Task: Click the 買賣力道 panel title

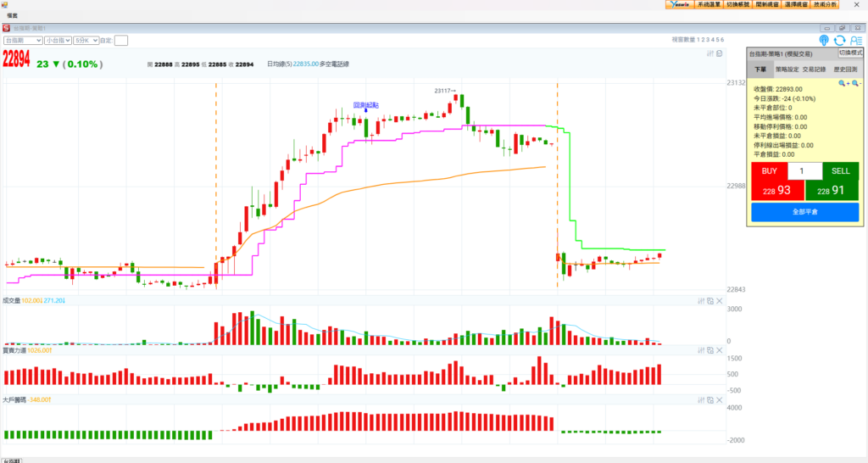Action: coord(14,350)
